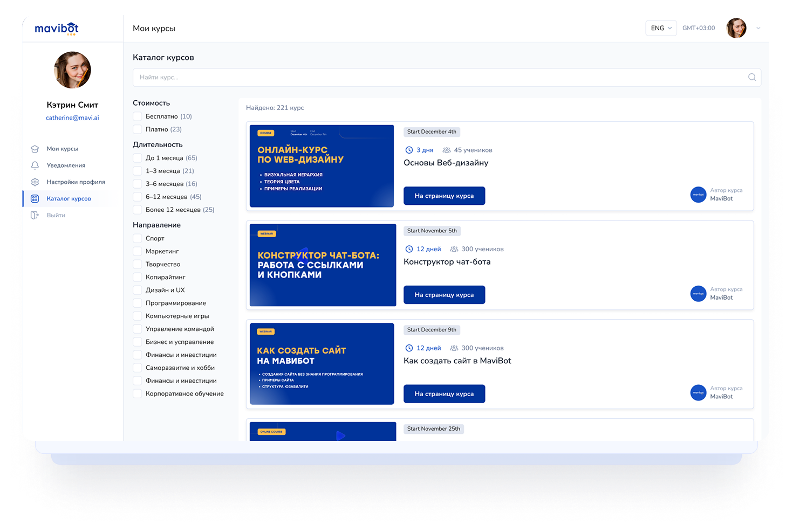Open the Как создать сайт course thumbnail
The width and height of the screenshot is (793, 532).
322,364
